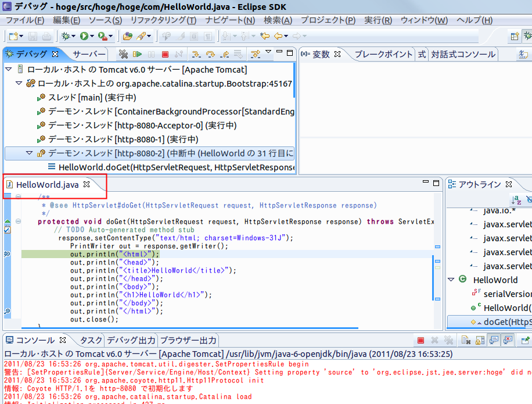This screenshot has width=532, height=404.
Task: Click the Debug bug icon in main toolbar
Action: tap(66, 36)
